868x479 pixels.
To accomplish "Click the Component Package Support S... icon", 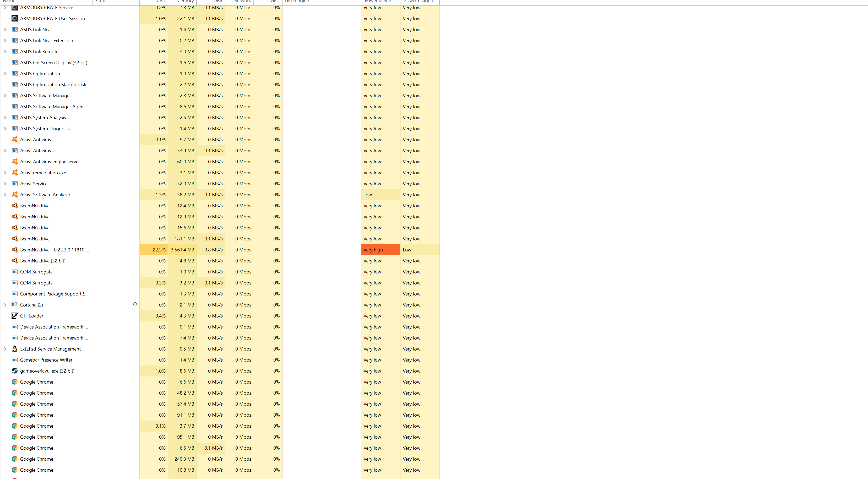I will point(14,294).
